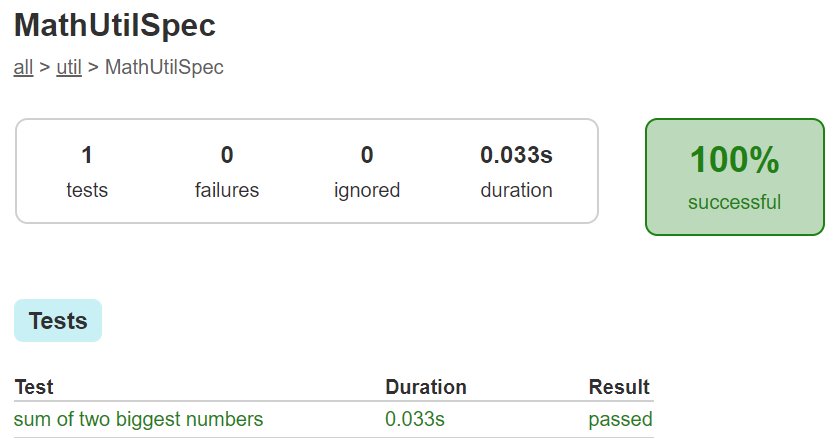This screenshot has height=447, width=838.
Task: Click the MathUtilSpec breadcrumb text
Action: tap(164, 68)
